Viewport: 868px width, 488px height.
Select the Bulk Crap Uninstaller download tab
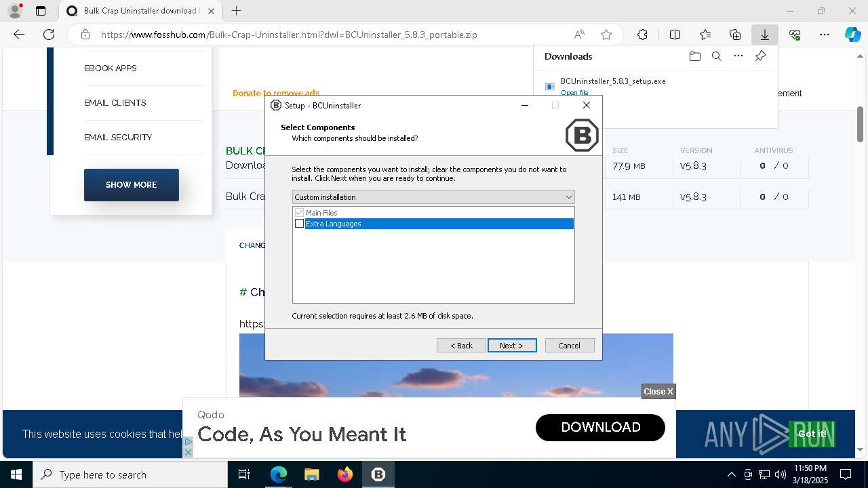(x=141, y=11)
